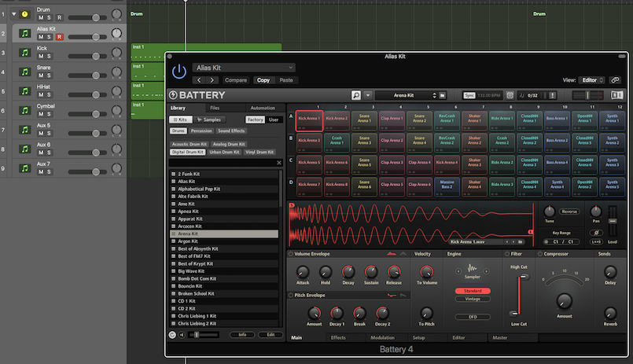633x364 pixels.
Task: Select the Massive Bass 2 cell
Action: pos(447,187)
